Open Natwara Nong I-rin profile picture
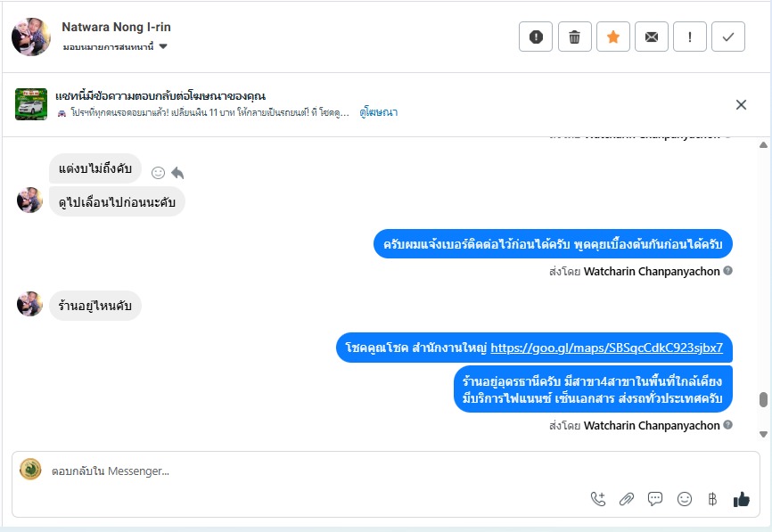Viewport: 772px width, 532px height. click(x=31, y=37)
